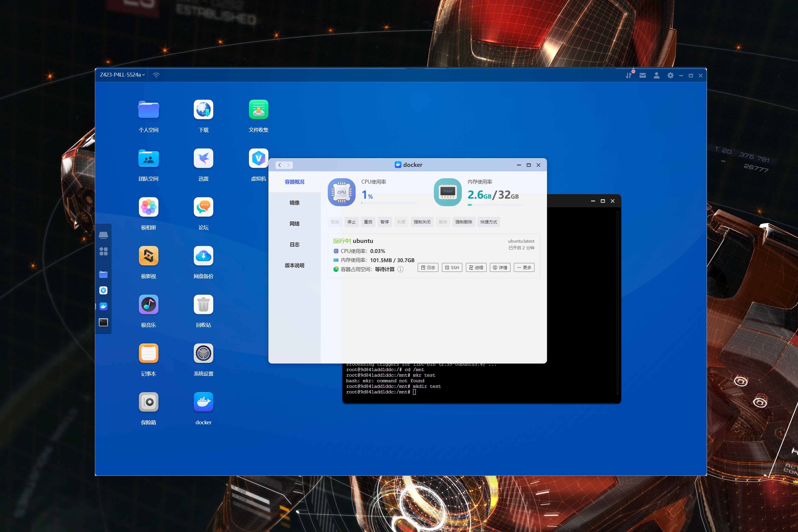This screenshot has width=798, height=532.
Task: Open the gear settings icon in top bar
Action: pos(670,75)
